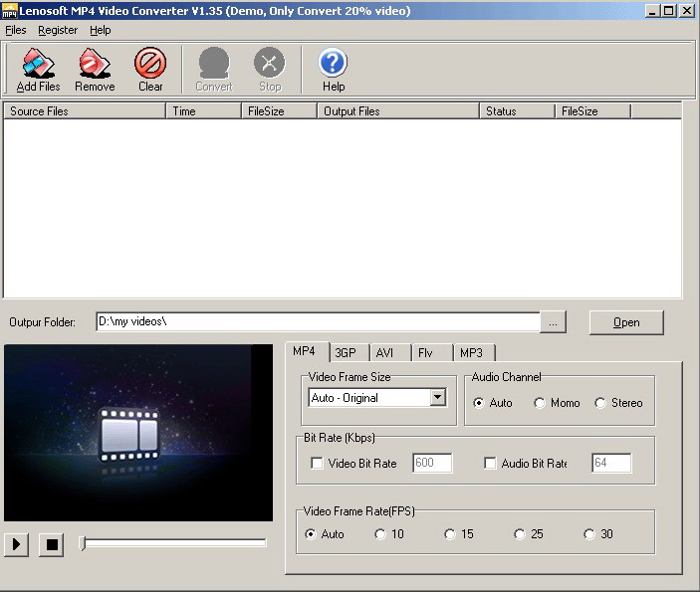Open the Register menu
The width and height of the screenshot is (700, 592).
pos(58,30)
